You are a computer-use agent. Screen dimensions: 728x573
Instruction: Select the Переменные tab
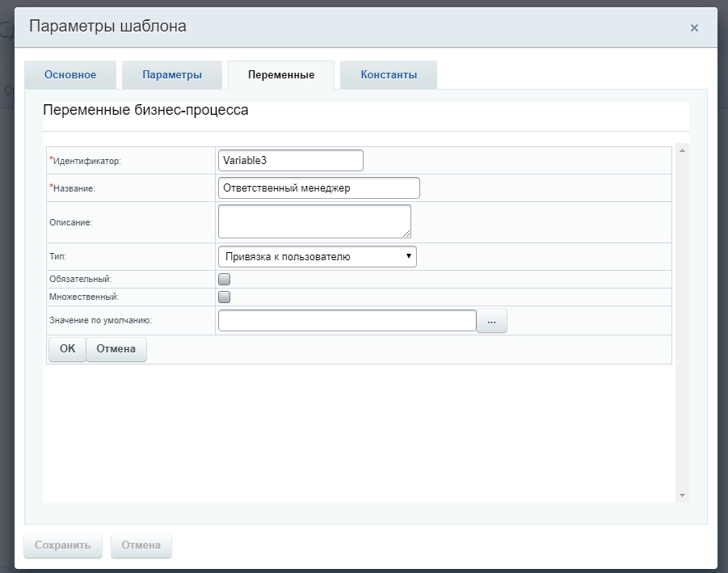[x=281, y=75]
